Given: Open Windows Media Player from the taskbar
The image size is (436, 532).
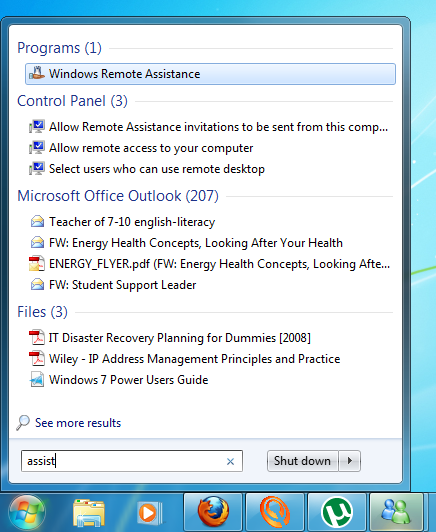Looking at the screenshot, I should point(150,513).
